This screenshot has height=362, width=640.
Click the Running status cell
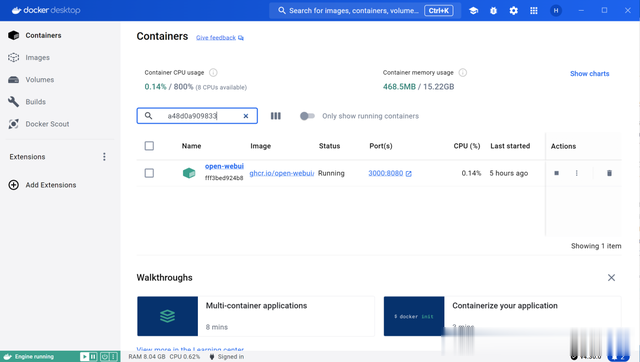[x=331, y=173]
